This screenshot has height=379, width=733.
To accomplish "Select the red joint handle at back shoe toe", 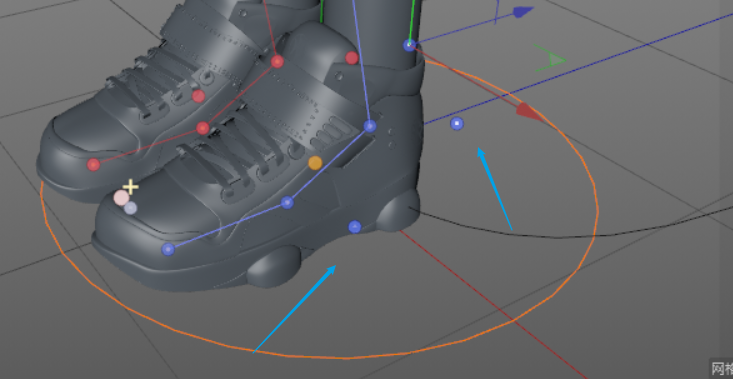I will [x=93, y=164].
